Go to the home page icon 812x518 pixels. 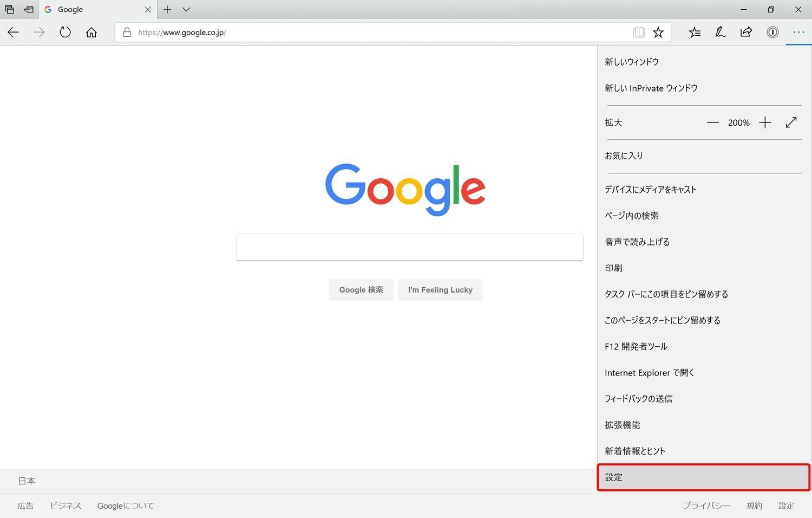click(91, 33)
